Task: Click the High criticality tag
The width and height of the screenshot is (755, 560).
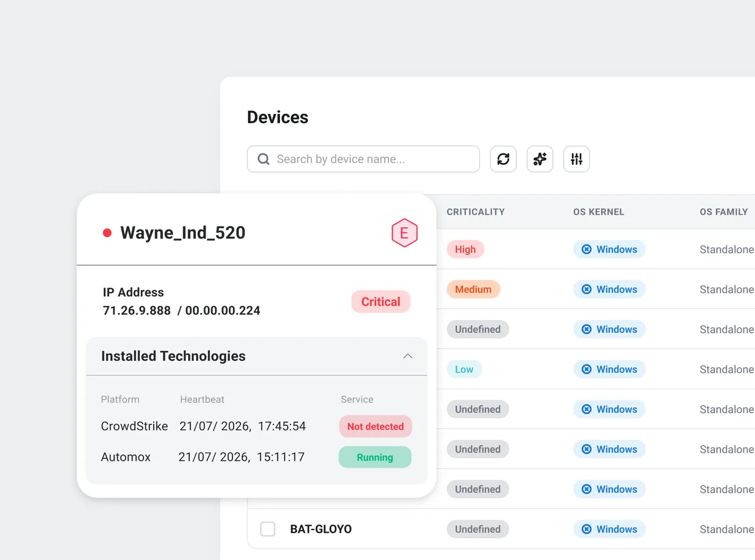Action: tap(465, 249)
